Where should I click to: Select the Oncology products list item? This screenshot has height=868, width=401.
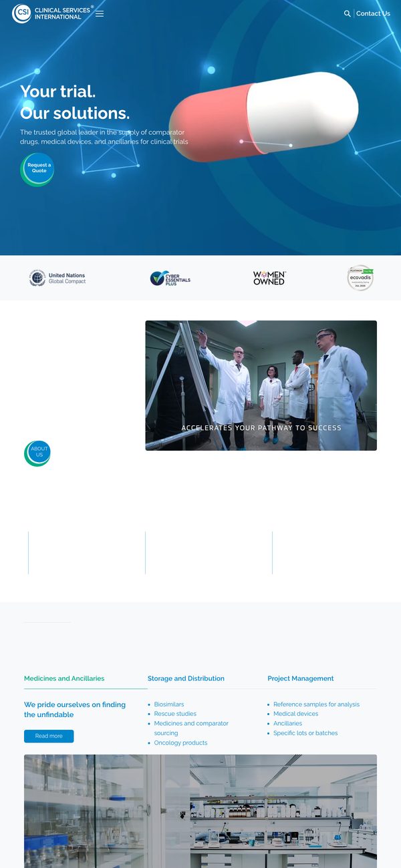pyautogui.click(x=180, y=742)
